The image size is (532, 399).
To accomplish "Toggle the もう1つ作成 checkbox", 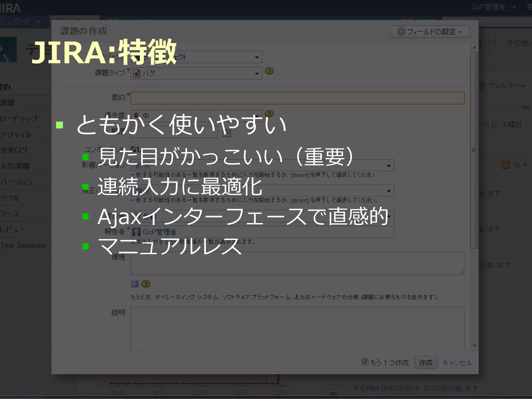I will tap(365, 362).
